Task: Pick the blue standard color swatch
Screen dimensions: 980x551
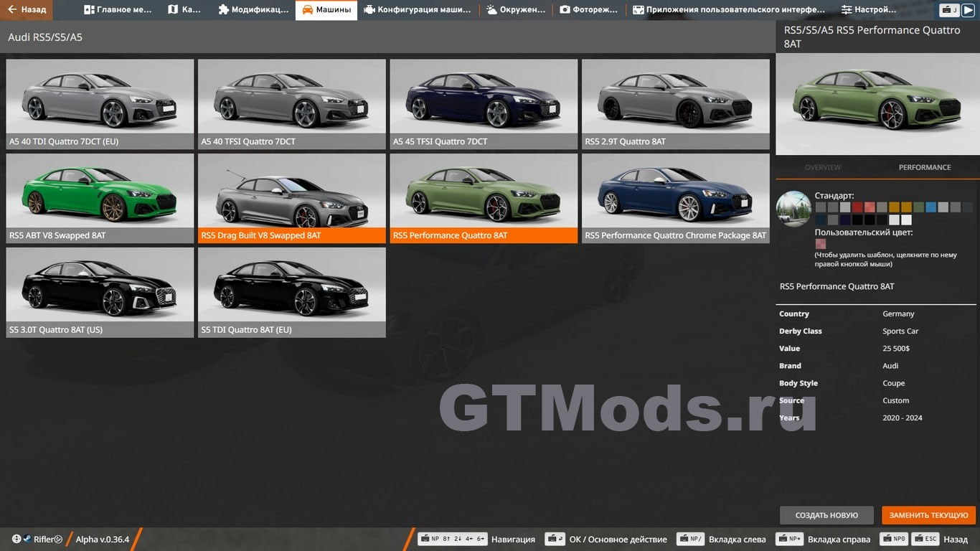Action: point(931,207)
